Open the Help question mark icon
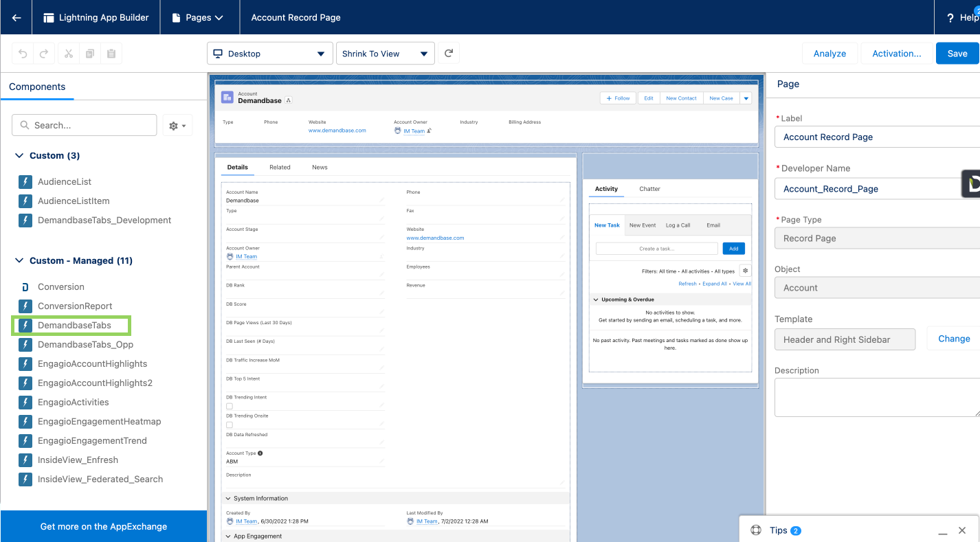The height and width of the screenshot is (542, 980). click(x=950, y=18)
